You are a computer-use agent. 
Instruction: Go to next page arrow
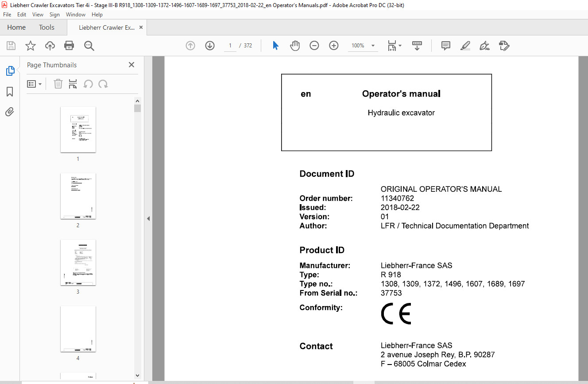click(210, 46)
